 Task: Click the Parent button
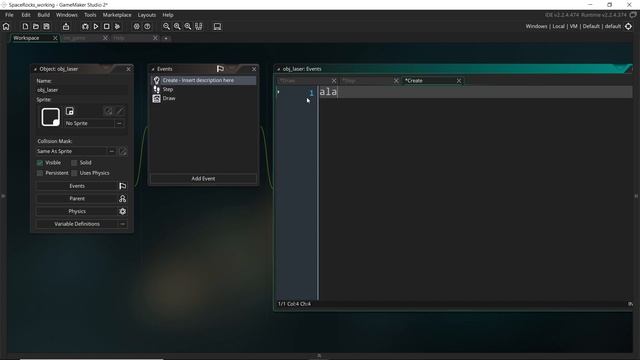point(77,199)
